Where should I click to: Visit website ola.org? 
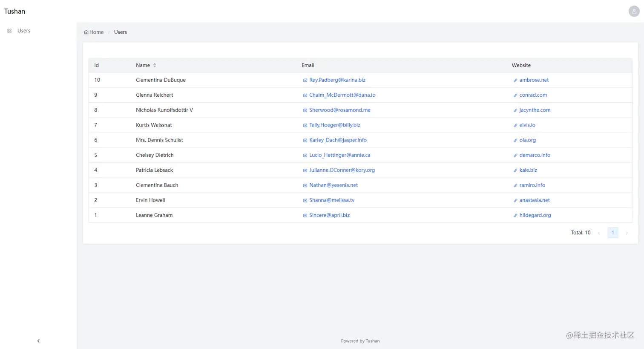(528, 140)
